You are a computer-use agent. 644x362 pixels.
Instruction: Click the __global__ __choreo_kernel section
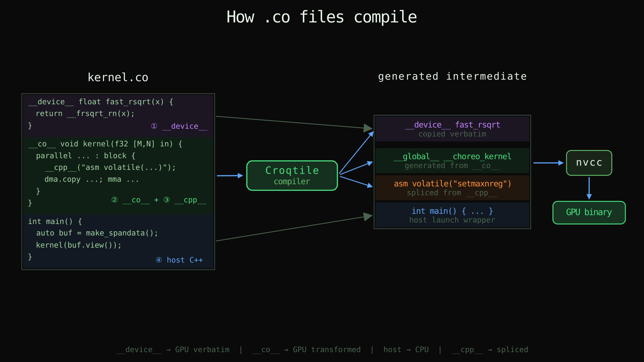coord(452,160)
